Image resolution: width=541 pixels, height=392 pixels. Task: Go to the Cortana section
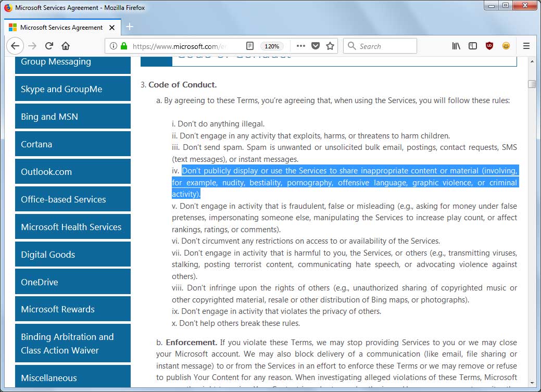pos(73,144)
